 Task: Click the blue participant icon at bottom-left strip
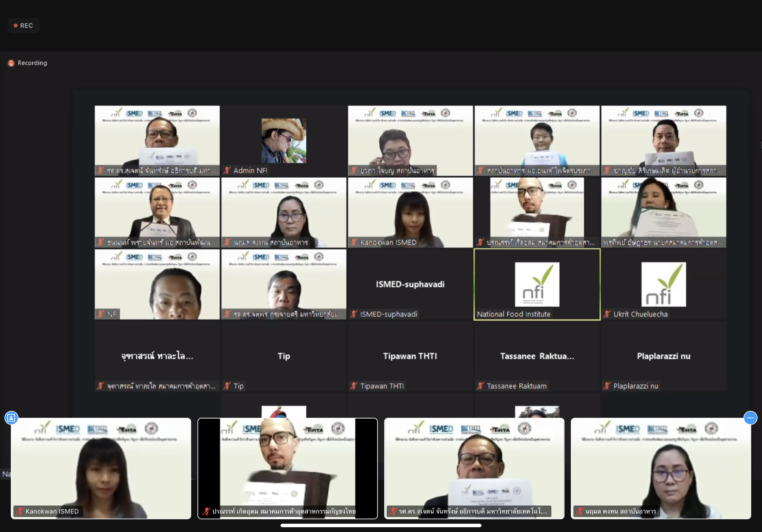pos(11,417)
